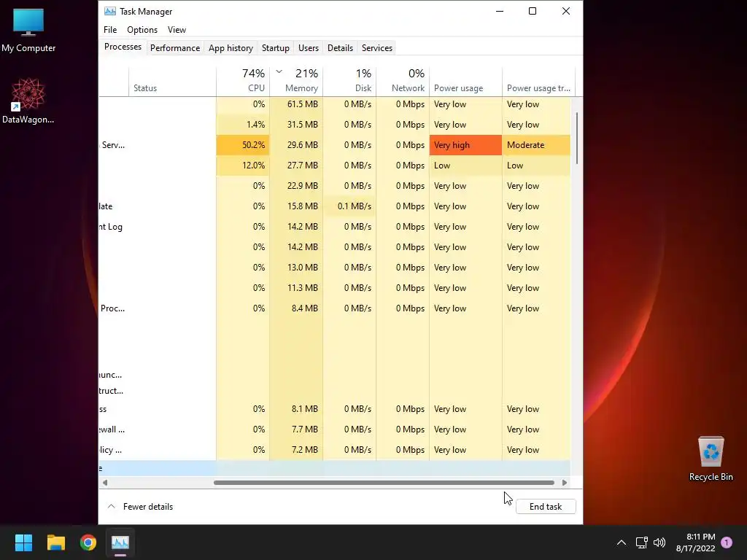The height and width of the screenshot is (560, 747).
Task: Sort processes by the Network column
Action: (x=403, y=82)
